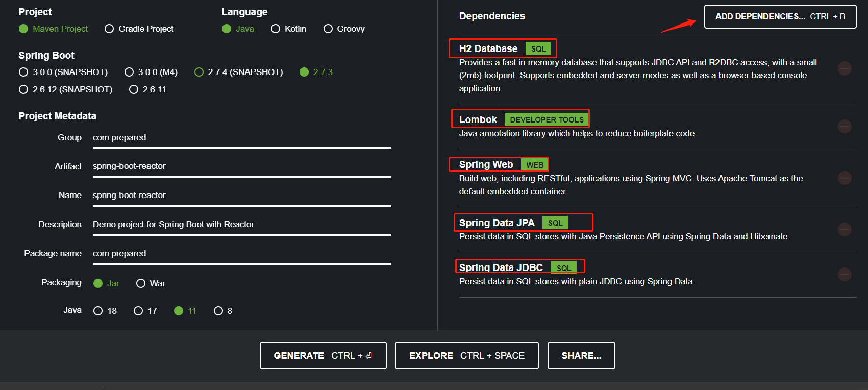Select Spring Boot 2.6.11 version

coord(147,89)
